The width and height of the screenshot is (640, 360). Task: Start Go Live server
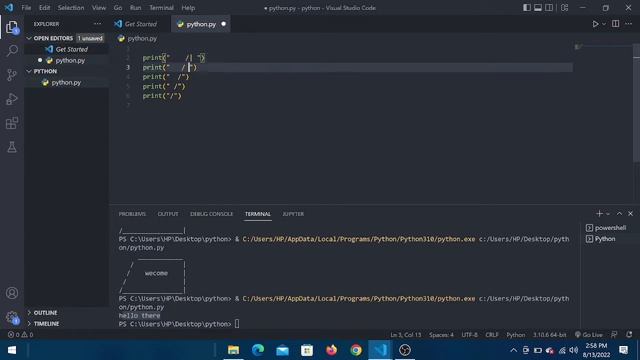589,335
